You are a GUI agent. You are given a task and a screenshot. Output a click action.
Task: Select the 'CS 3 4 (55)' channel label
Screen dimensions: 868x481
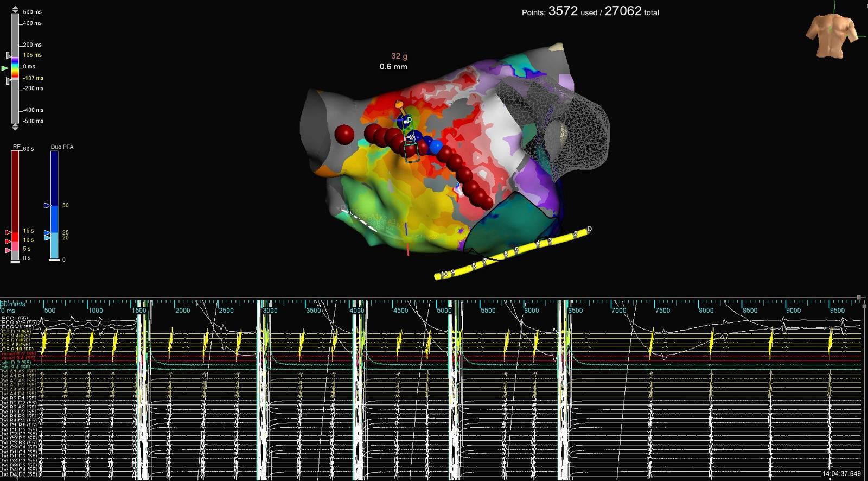pos(16,336)
